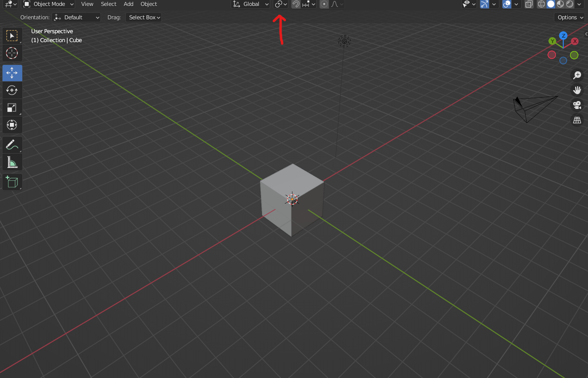Open the Drag Select Box dropdown
This screenshot has width=588, height=378.
point(144,17)
